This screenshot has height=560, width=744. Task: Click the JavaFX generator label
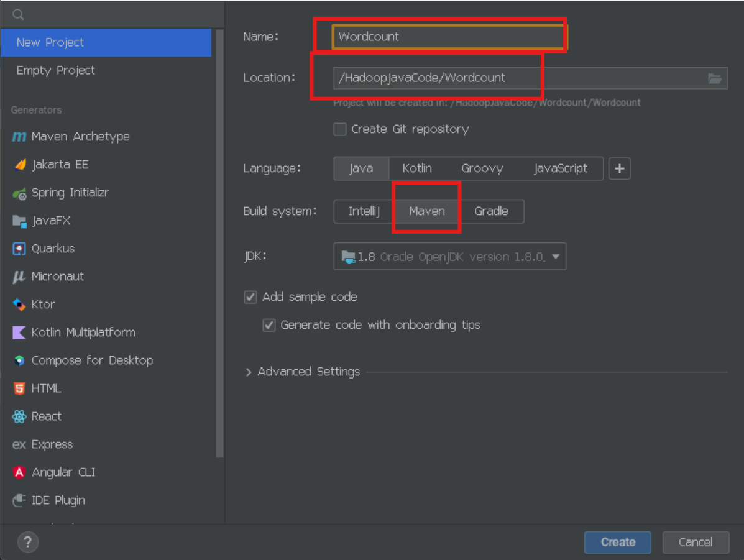click(x=51, y=221)
